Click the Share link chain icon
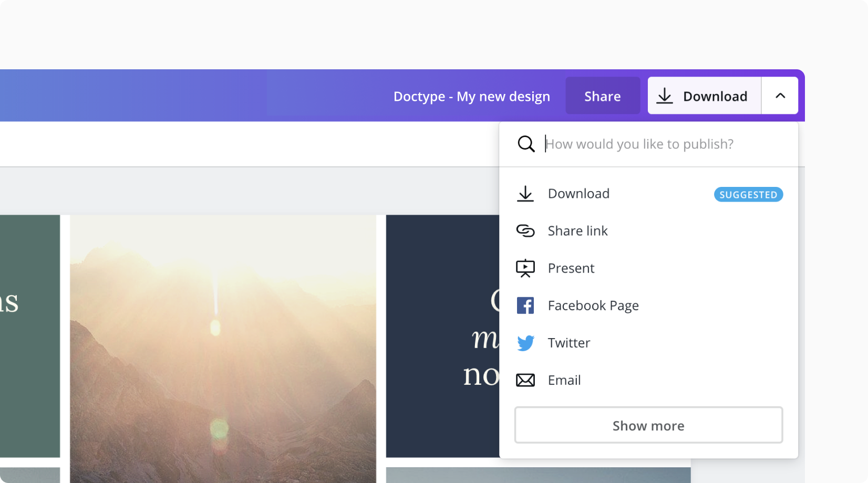This screenshot has width=868, height=483. point(525,230)
